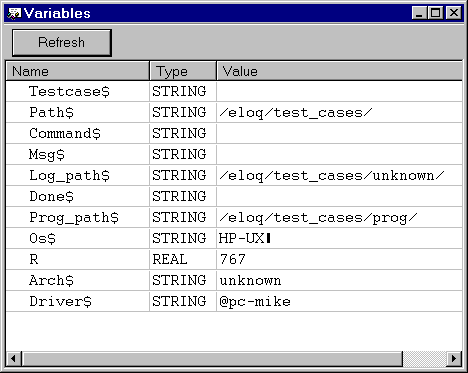Click the Type column header
468x373 pixels.
[183, 71]
